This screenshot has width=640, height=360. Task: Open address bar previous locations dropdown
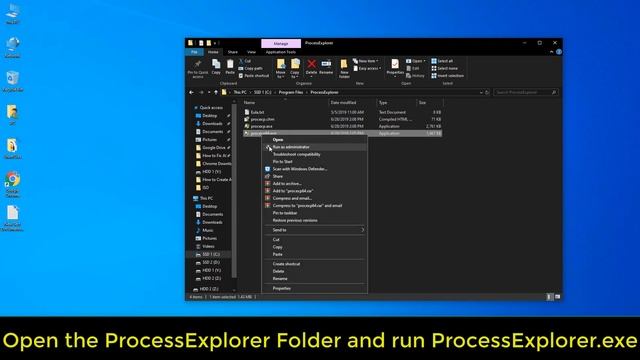pyautogui.click(x=481, y=93)
